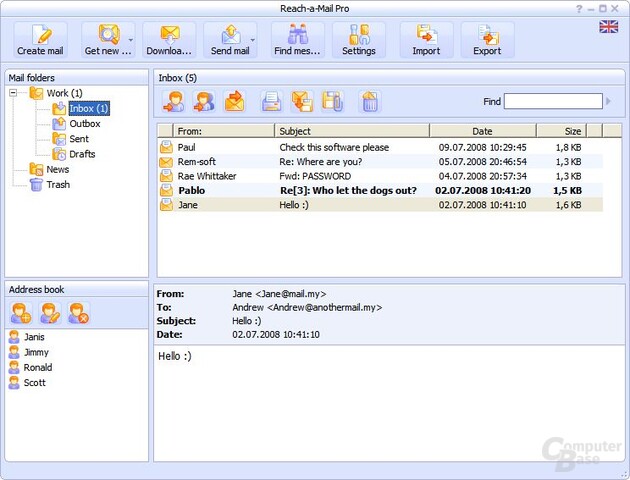Click the Import toolbar button
Screen dimensions: 630x480
(x=426, y=40)
